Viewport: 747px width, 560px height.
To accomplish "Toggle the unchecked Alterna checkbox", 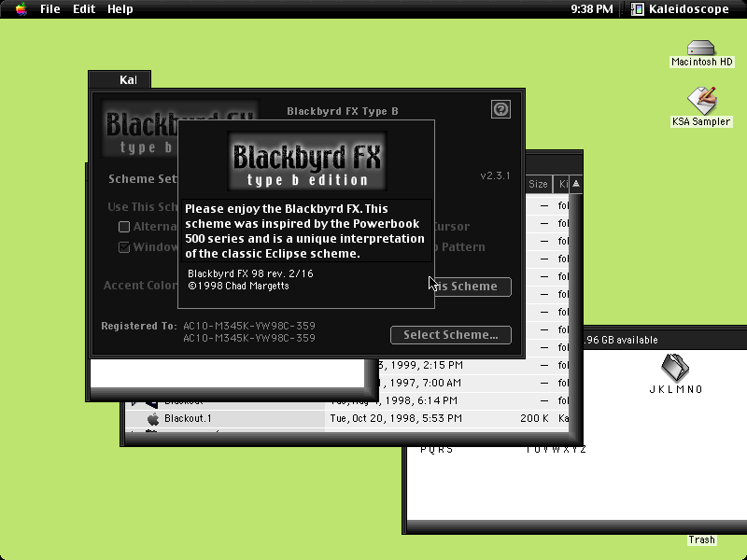I will [124, 227].
